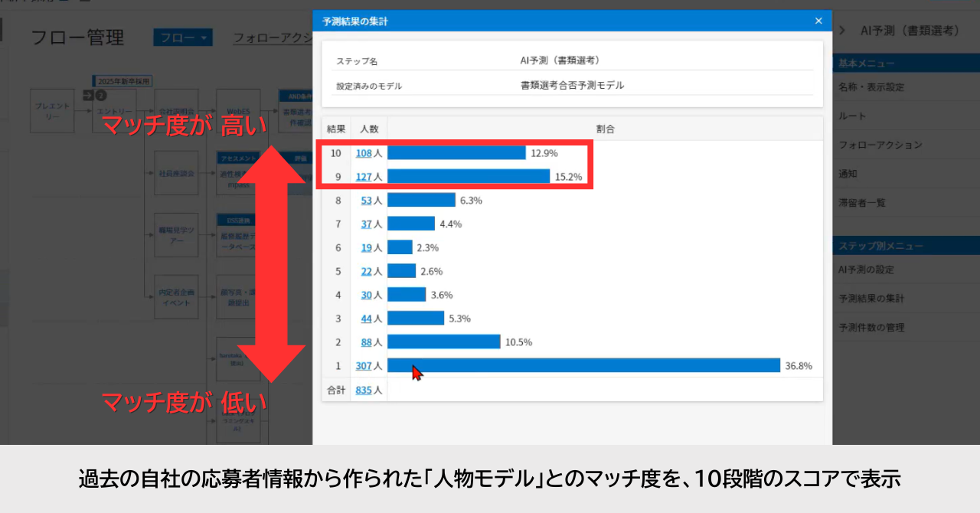This screenshot has width=980, height=513.
Task: Click the blue bar showing 36.8%
Action: click(x=583, y=366)
